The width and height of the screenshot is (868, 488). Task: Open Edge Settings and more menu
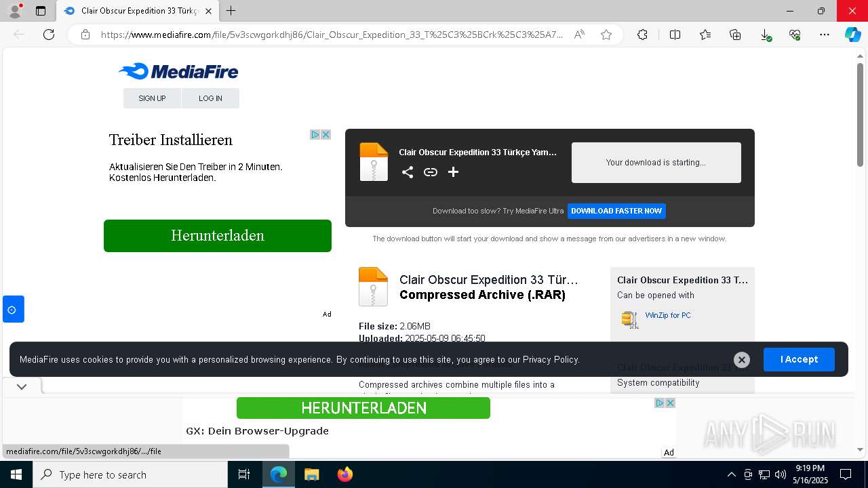(x=825, y=35)
